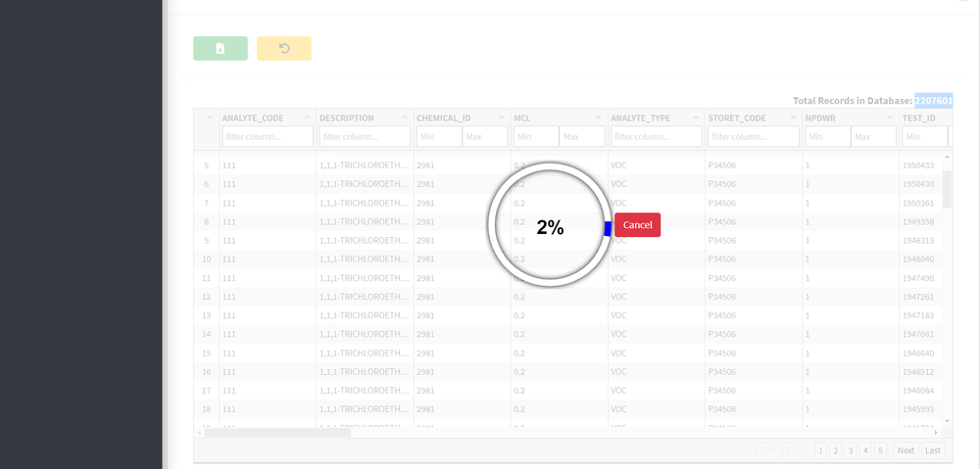Go to page 5 of results
Screen dimensions: 980x469
point(880,450)
